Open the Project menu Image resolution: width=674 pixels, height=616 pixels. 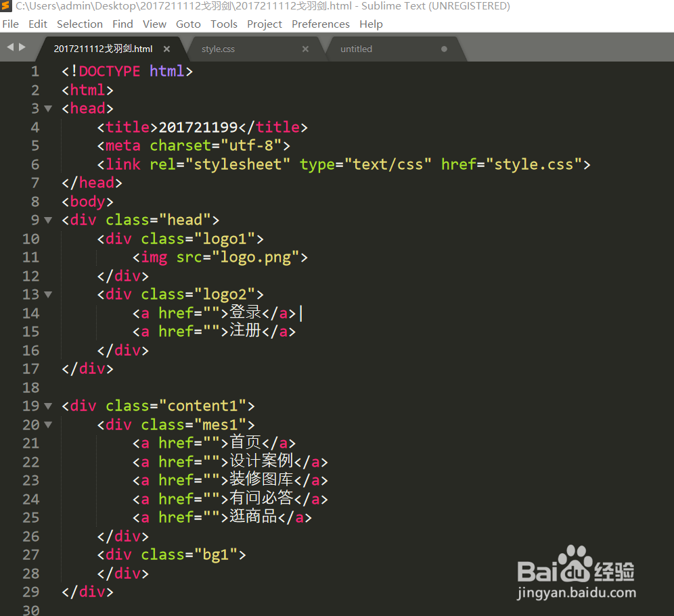pos(265,24)
